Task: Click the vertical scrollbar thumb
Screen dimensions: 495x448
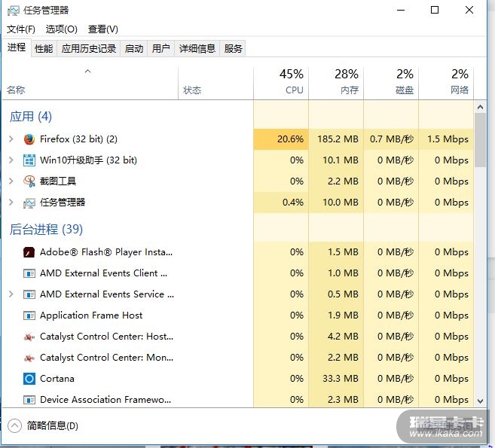Action: 480,140
